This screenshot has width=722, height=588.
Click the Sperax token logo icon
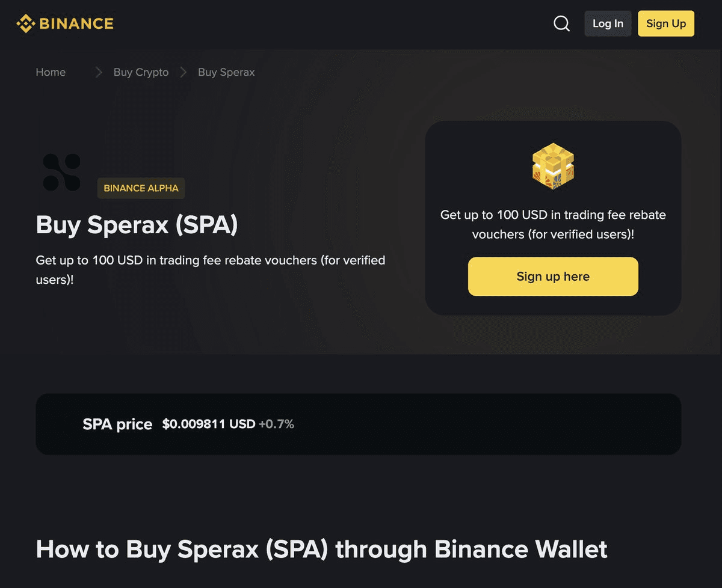(62, 173)
